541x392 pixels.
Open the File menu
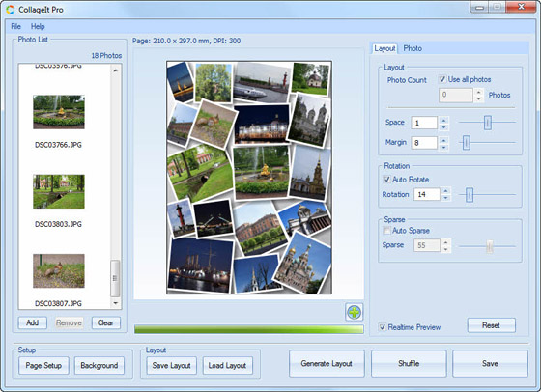pyautogui.click(x=15, y=26)
